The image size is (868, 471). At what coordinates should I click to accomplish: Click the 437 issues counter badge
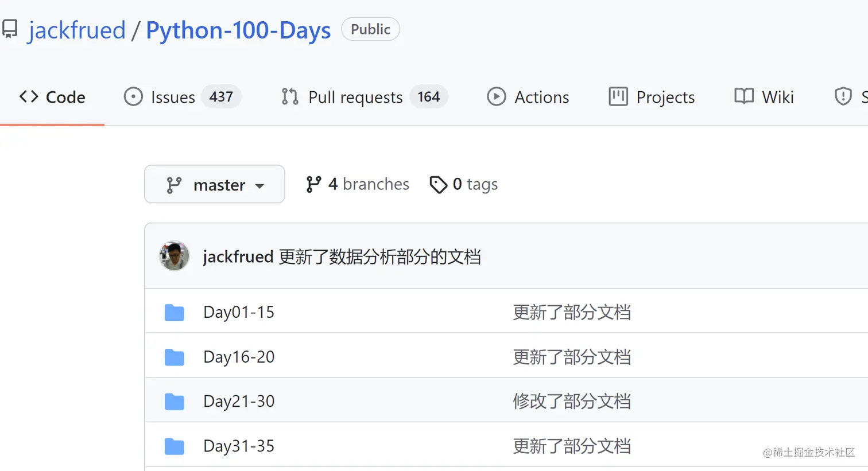(x=221, y=96)
